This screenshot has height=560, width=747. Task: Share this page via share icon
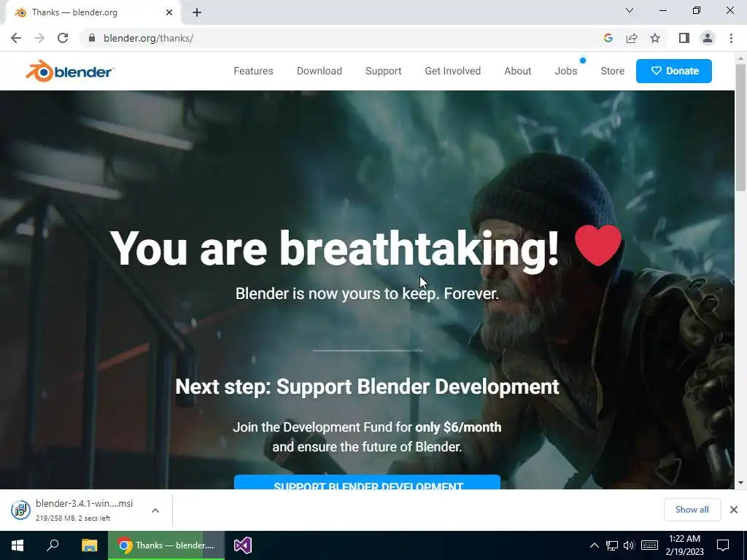[x=632, y=38]
